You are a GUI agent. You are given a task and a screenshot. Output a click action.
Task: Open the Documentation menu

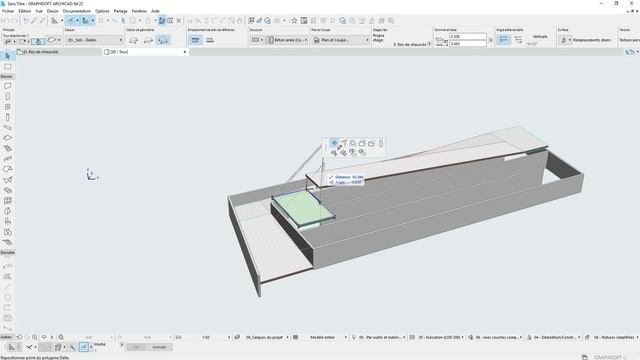[77, 11]
